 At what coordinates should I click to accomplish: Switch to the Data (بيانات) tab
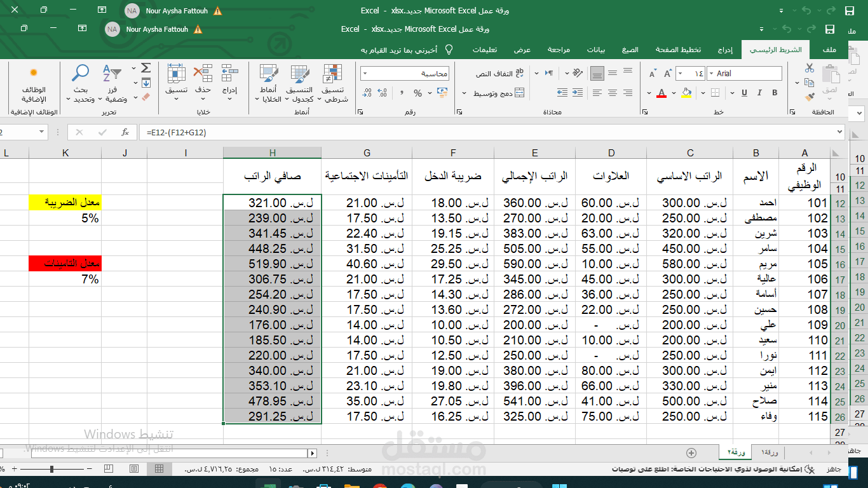pos(595,50)
